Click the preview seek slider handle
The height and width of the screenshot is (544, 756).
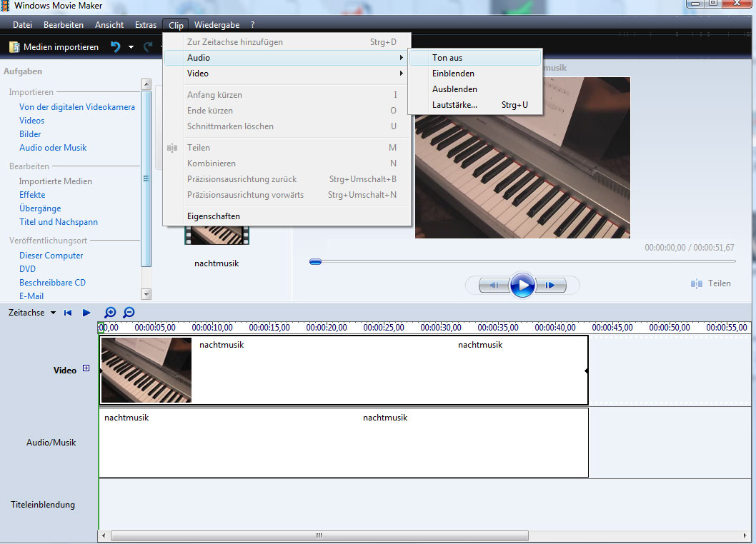315,262
